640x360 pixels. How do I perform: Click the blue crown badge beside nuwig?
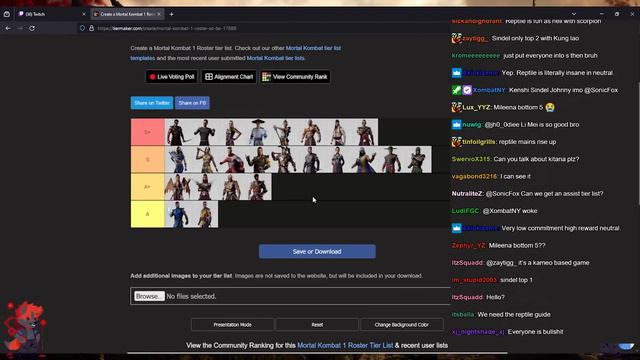[x=456, y=124]
